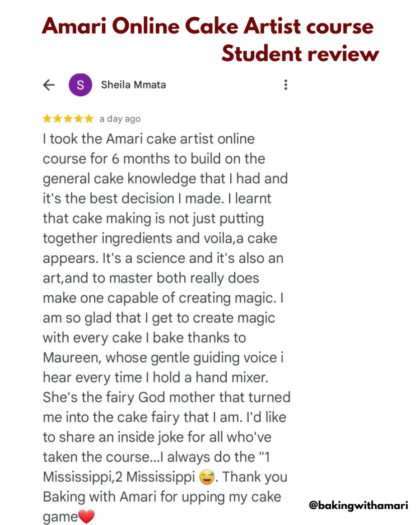Click the back arrow icon

(x=49, y=85)
